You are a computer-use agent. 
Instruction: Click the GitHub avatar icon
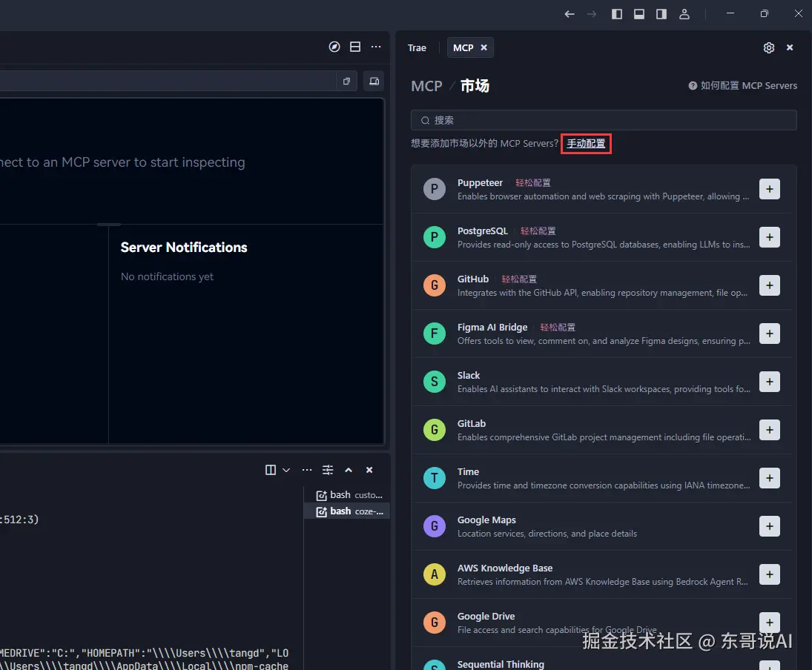435,285
